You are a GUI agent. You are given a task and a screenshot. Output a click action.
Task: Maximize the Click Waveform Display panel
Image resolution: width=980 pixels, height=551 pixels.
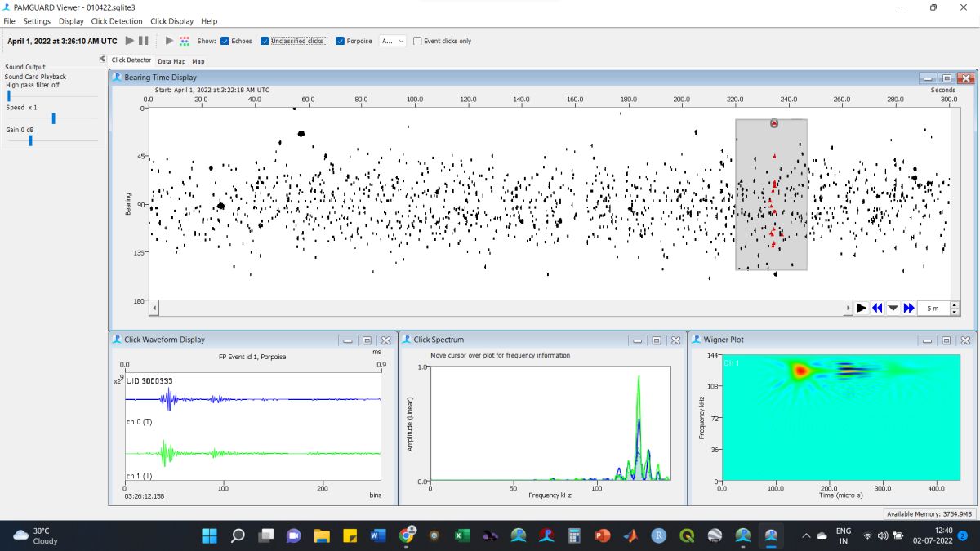[x=367, y=340]
